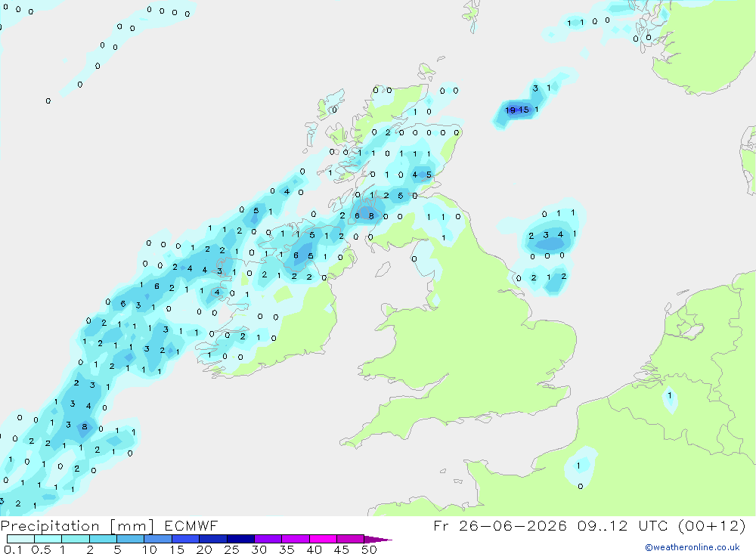Click the 'ECMWF' model label
Viewport: 756px width, 554px height.
[191, 525]
